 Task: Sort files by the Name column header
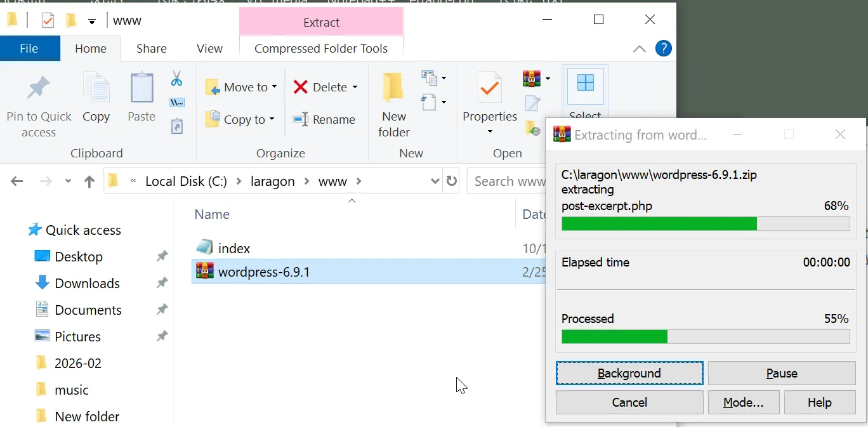click(x=212, y=214)
